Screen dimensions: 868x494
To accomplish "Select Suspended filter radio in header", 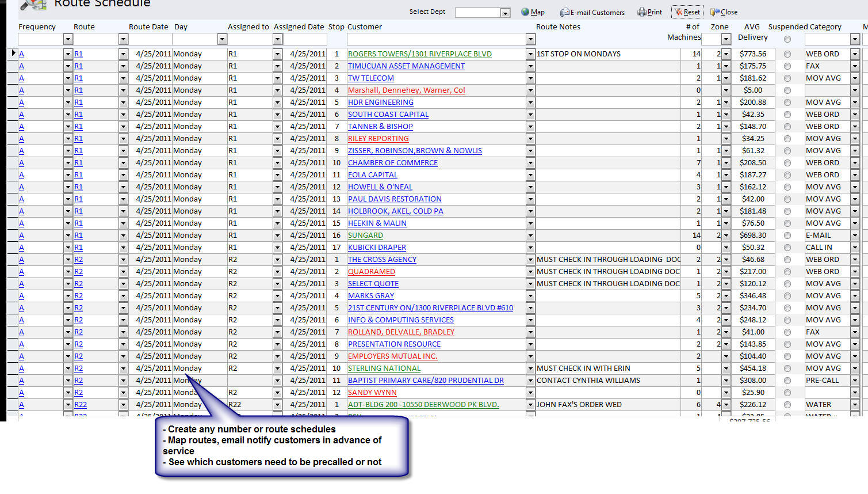I will pos(787,39).
